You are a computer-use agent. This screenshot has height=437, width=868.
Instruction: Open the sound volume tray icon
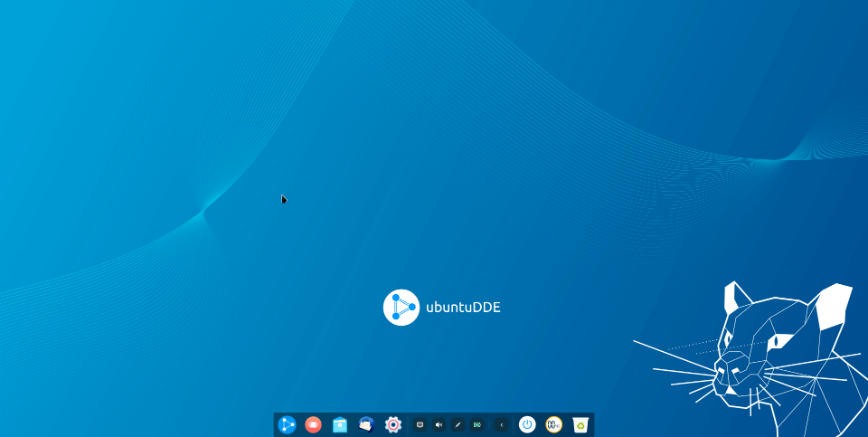tap(439, 425)
